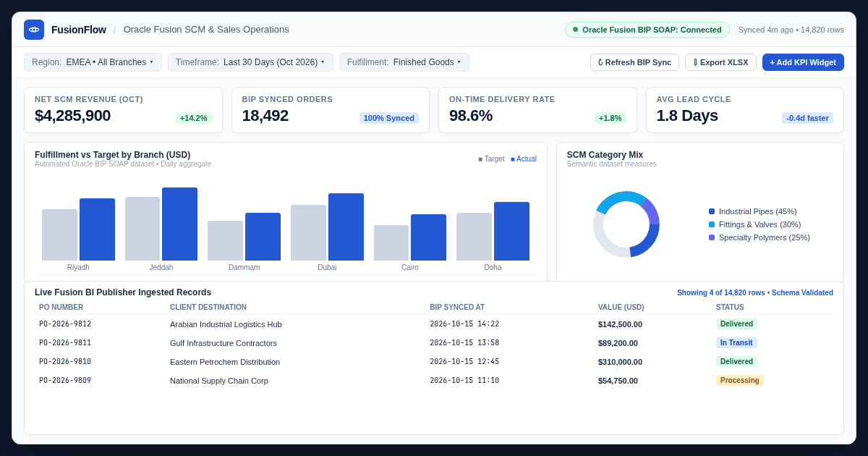Click PO-2026-9812 PO number

pos(65,324)
